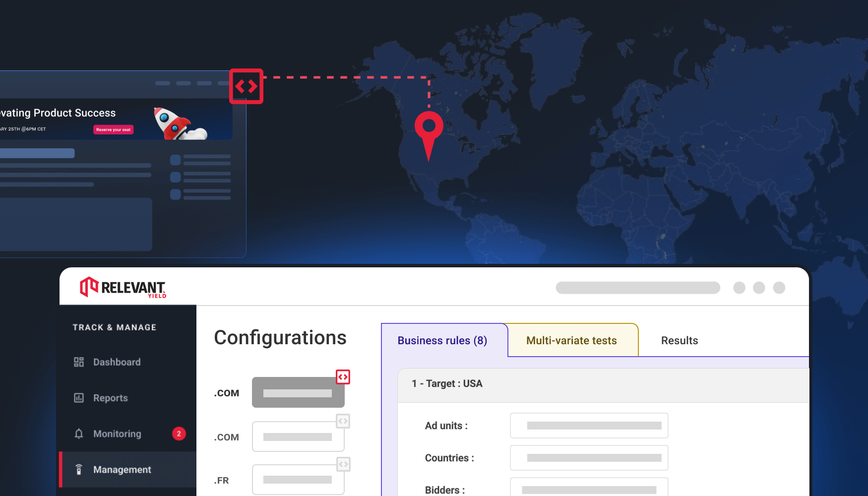868x496 pixels.
Task: Select the .FR configuration box
Action: (298, 480)
